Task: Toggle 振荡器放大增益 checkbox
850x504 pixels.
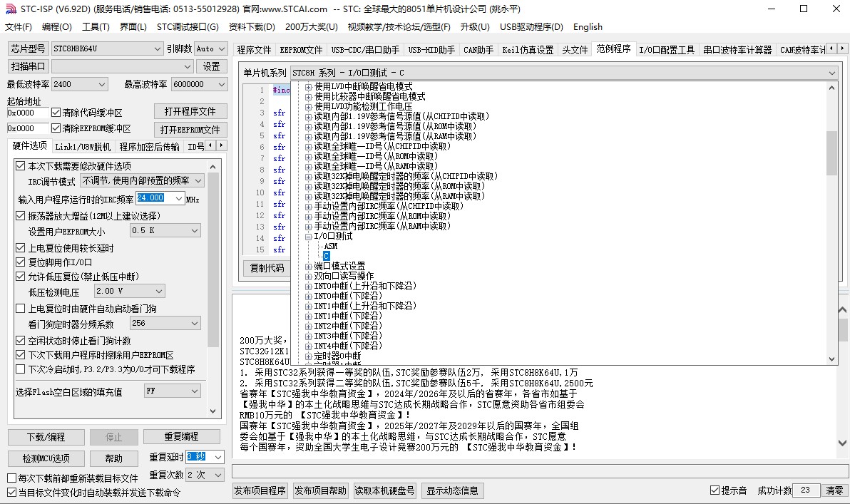Action: (21, 216)
